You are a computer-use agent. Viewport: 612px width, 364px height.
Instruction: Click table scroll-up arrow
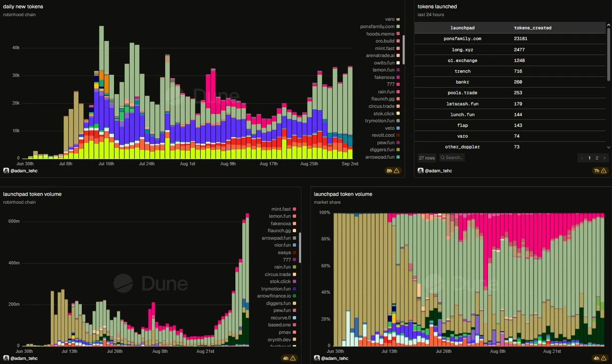click(608, 25)
